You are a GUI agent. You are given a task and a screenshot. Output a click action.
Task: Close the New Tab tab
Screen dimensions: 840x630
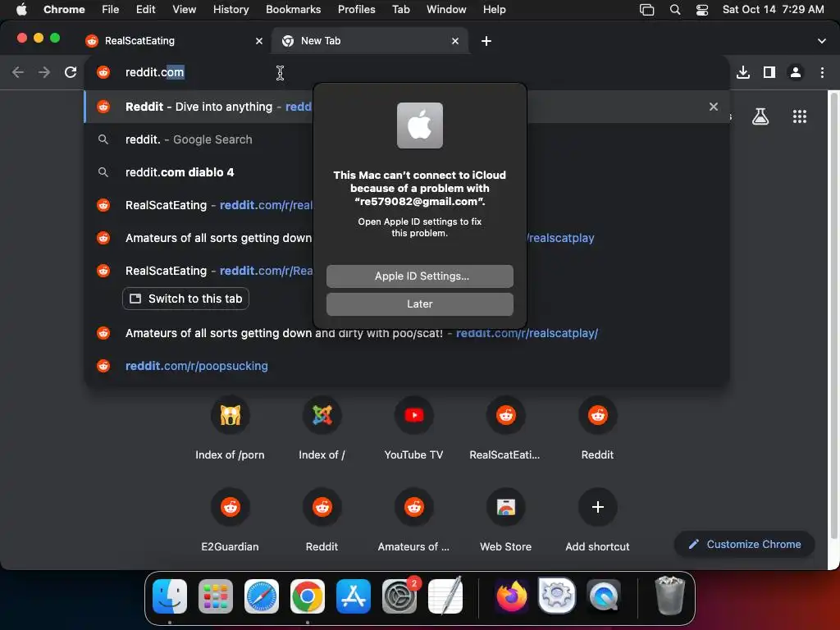click(x=454, y=41)
